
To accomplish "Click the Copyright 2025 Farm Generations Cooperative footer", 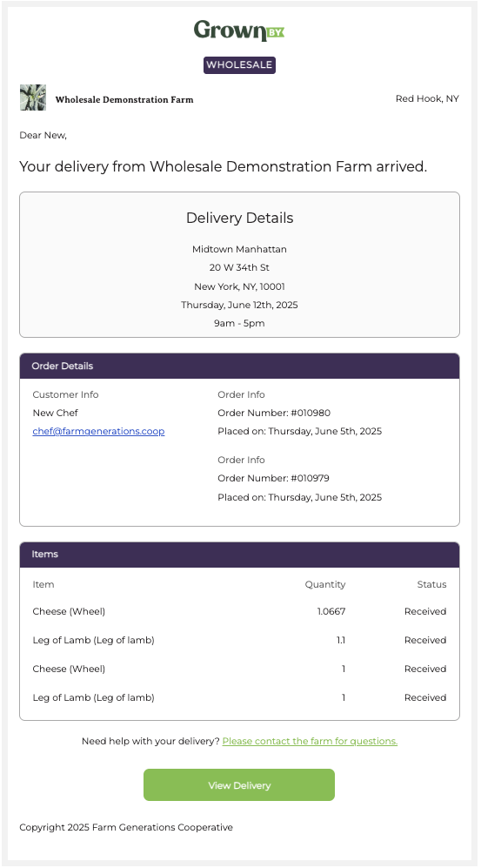I will 126,828.
